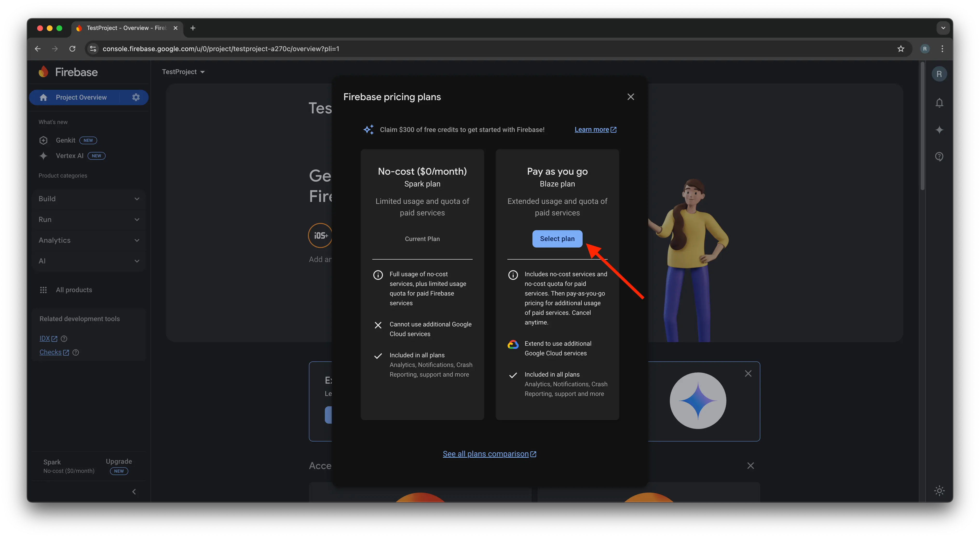View site information icon in address bar
This screenshot has height=538, width=980.
click(93, 49)
